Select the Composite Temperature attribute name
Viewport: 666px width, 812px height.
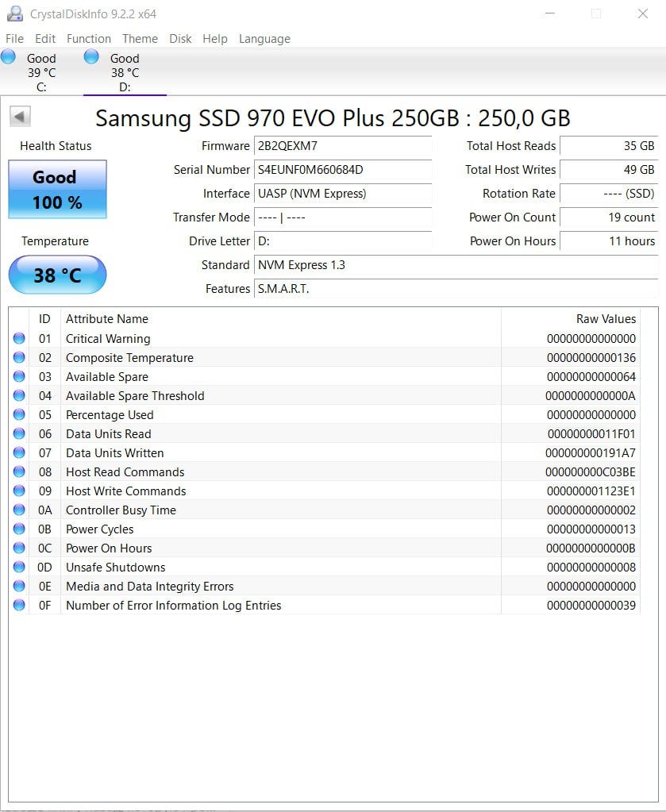coord(129,358)
